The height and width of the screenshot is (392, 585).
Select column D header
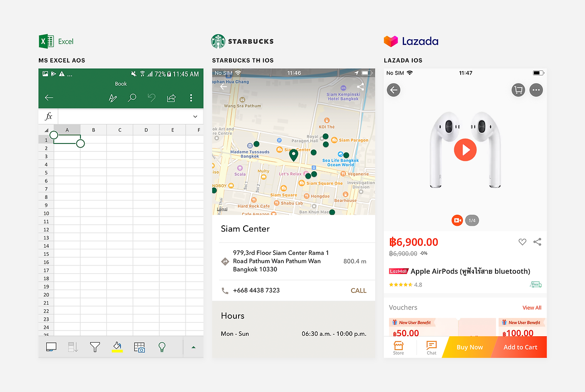(146, 130)
